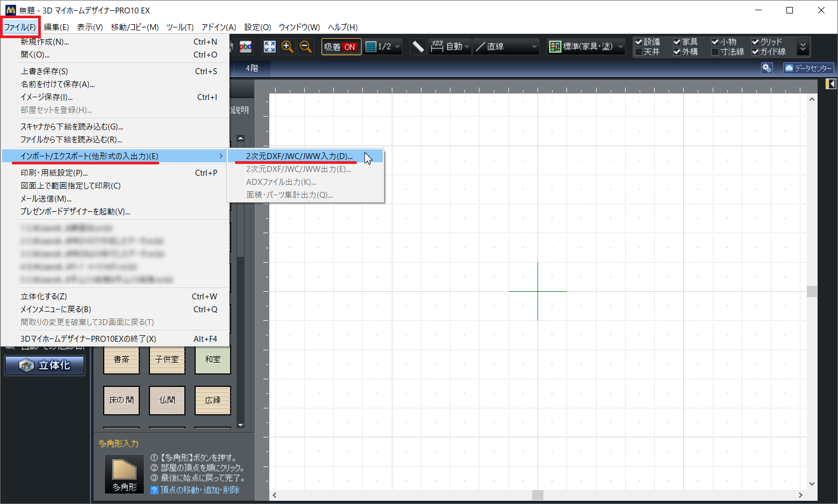Enable the 天井 checkbox
Image resolution: width=838 pixels, height=504 pixels.
(x=639, y=52)
